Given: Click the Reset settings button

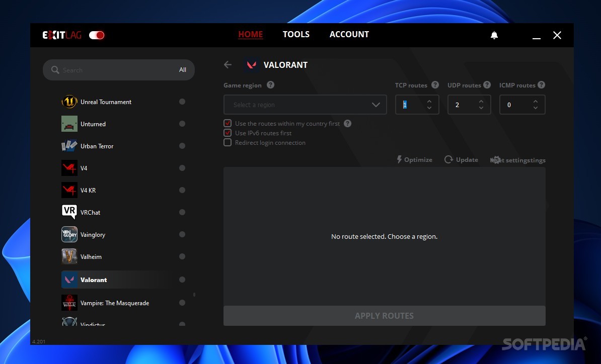Looking at the screenshot, I should click(517, 160).
